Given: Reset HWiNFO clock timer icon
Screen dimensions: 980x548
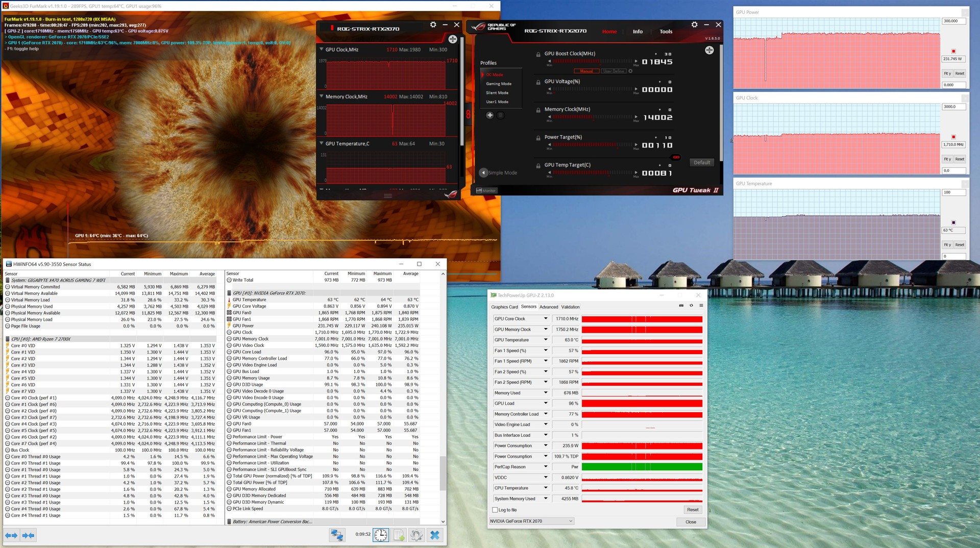Looking at the screenshot, I should [381, 535].
